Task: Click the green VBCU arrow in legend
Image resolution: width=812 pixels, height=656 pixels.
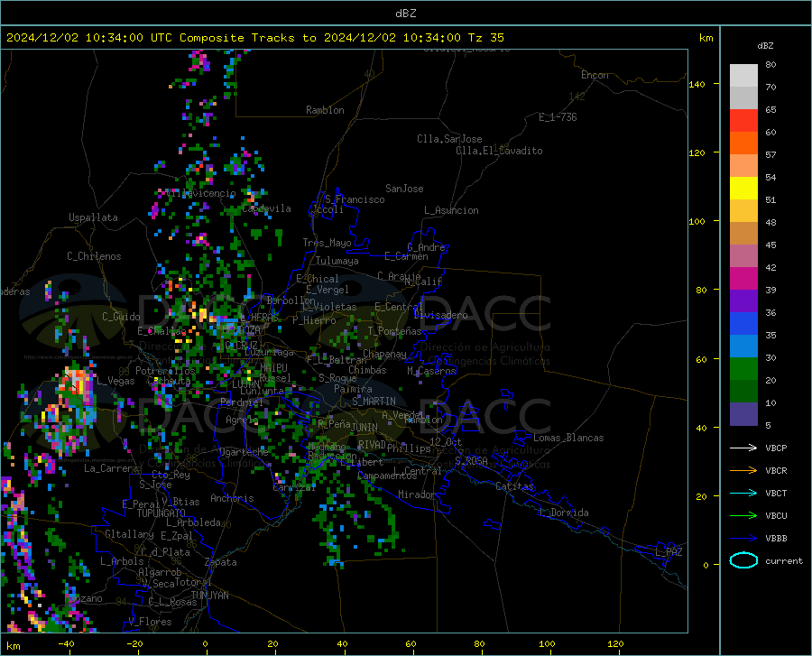Action: (743, 516)
